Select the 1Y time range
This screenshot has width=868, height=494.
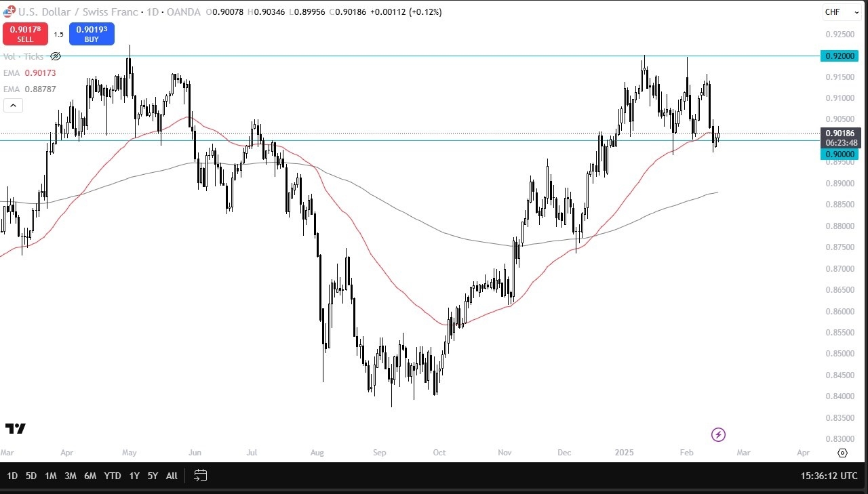point(134,476)
